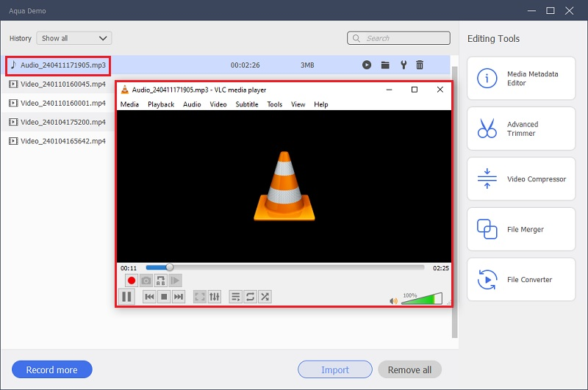Mute audio with VLC speaker icon

point(393,301)
